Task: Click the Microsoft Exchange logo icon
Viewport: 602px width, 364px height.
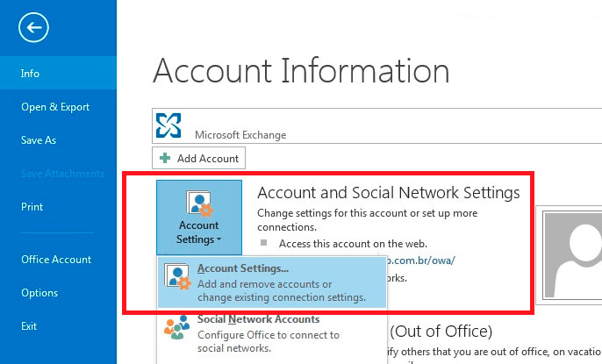Action: (x=168, y=125)
